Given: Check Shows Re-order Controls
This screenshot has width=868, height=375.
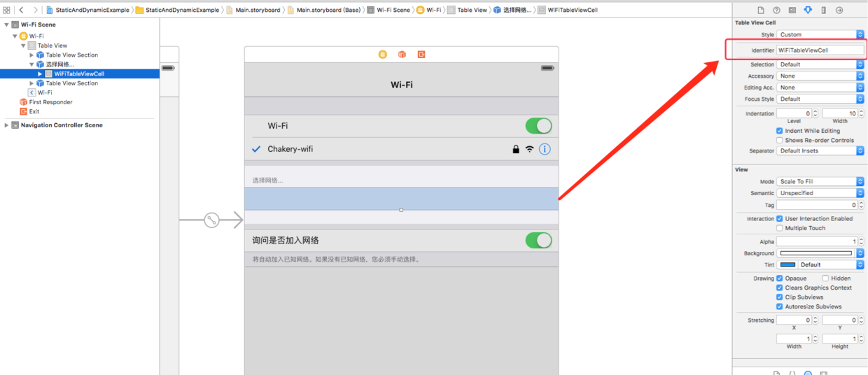Looking at the screenshot, I should [x=780, y=140].
